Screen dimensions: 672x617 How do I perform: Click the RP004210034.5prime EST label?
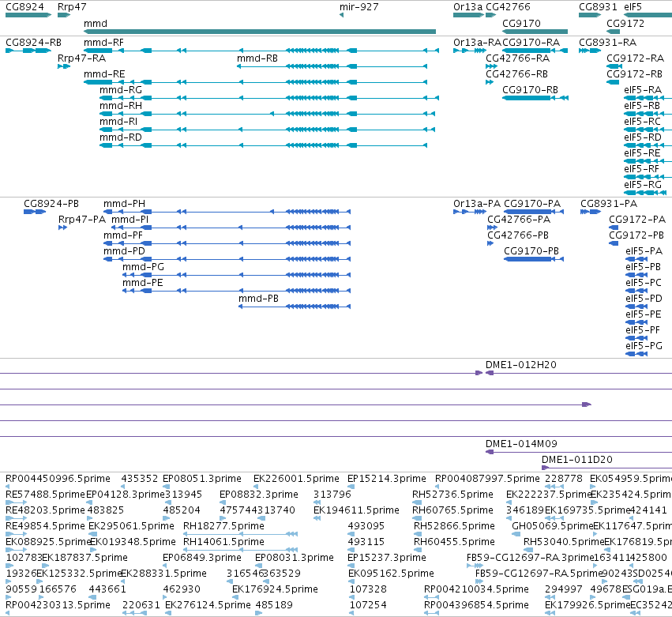476,589
